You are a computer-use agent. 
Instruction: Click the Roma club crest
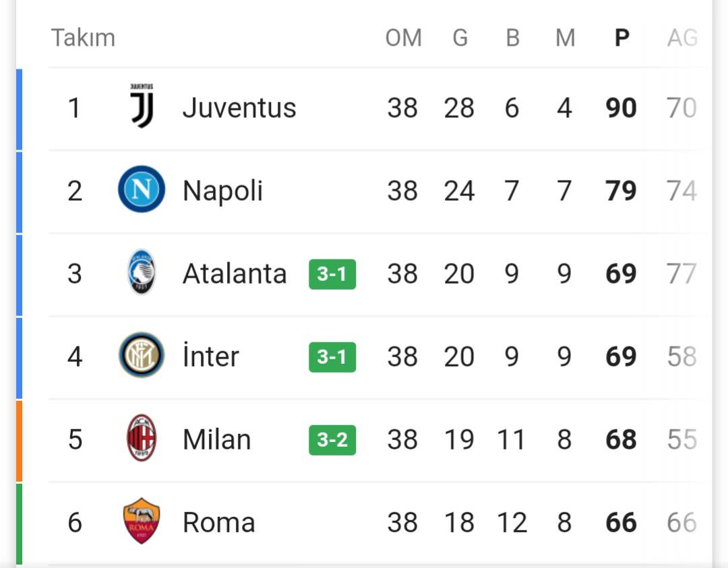(142, 521)
